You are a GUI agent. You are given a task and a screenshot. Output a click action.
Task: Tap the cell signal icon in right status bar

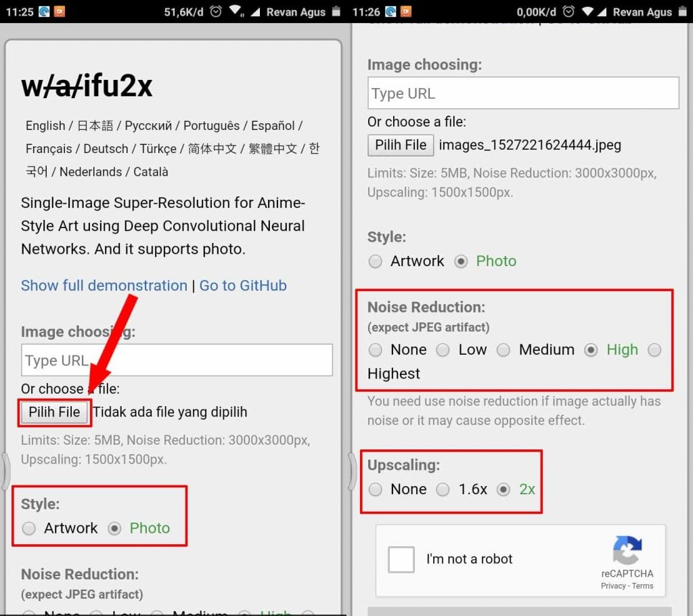pyautogui.click(x=602, y=12)
